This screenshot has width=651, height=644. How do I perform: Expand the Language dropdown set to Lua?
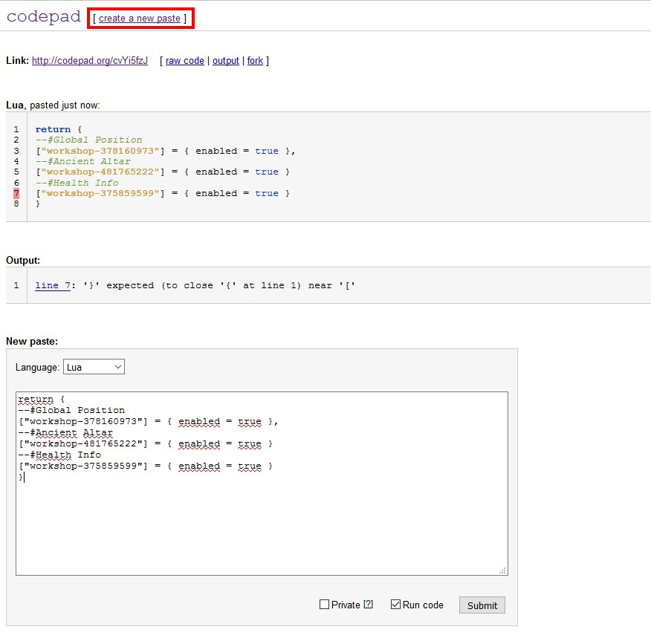(x=94, y=367)
